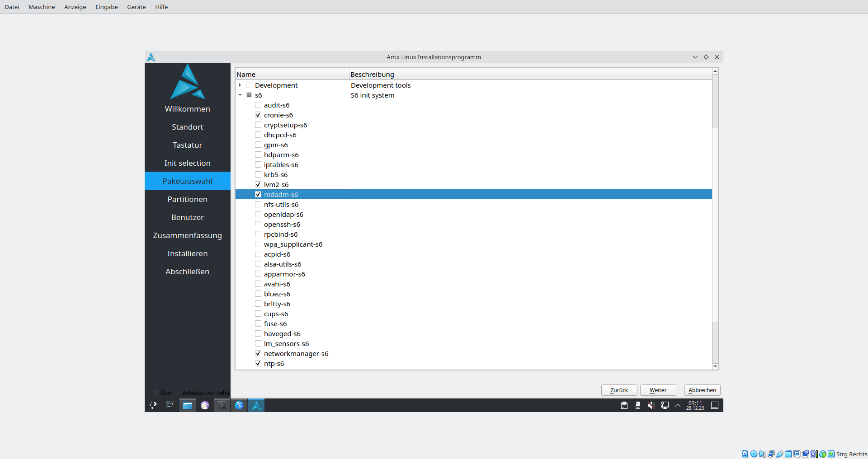The image size is (868, 459).
Task: Click the VirtualBox recording status icon
Action: [x=805, y=454]
